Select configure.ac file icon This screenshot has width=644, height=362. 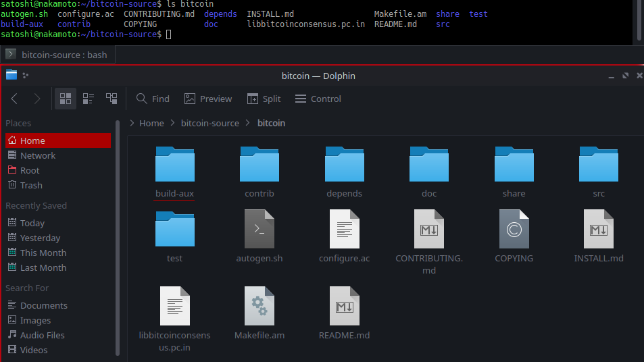344,229
